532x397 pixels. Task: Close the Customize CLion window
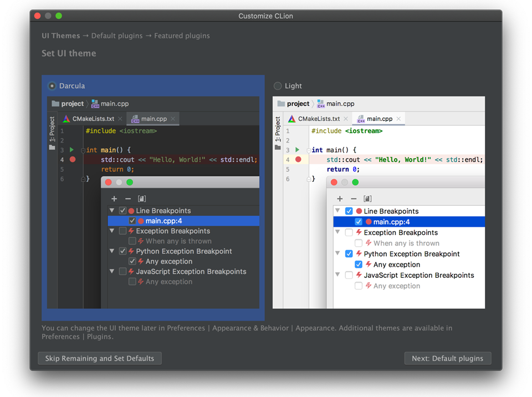click(38, 16)
